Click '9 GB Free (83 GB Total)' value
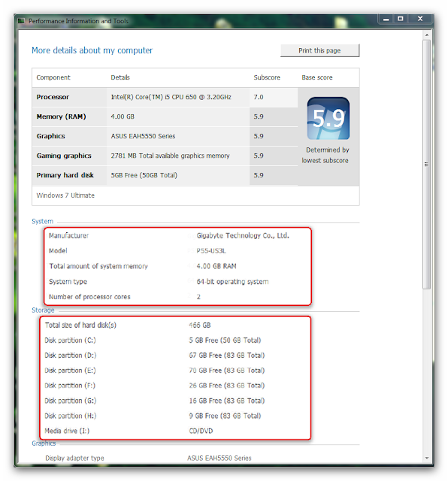Screen dimensions: 448x481 225,416
